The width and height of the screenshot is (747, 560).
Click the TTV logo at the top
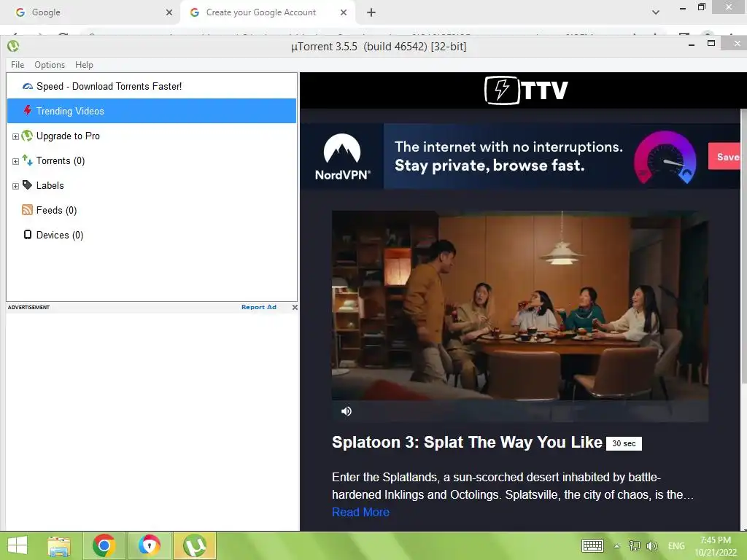pyautogui.click(x=526, y=90)
